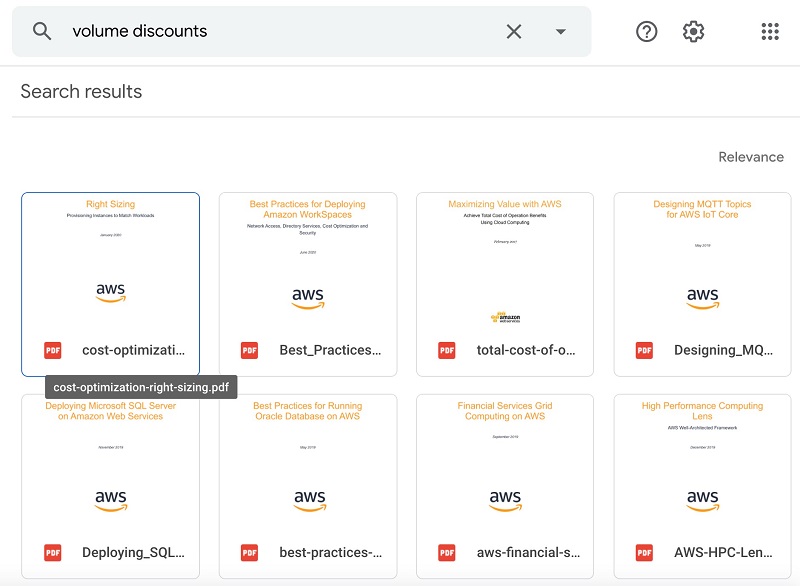
Task: Select file name 'best-practices-...'
Action: click(x=331, y=553)
